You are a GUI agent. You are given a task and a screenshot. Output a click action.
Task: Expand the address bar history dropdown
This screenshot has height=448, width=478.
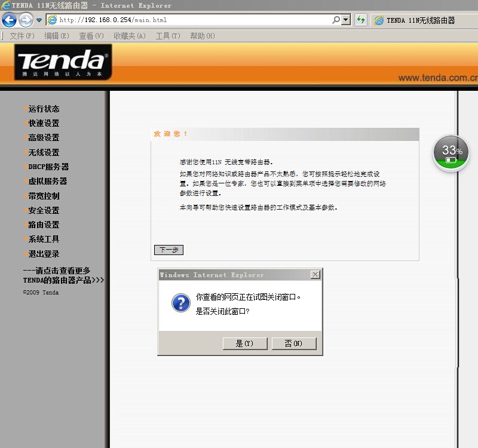pos(346,20)
